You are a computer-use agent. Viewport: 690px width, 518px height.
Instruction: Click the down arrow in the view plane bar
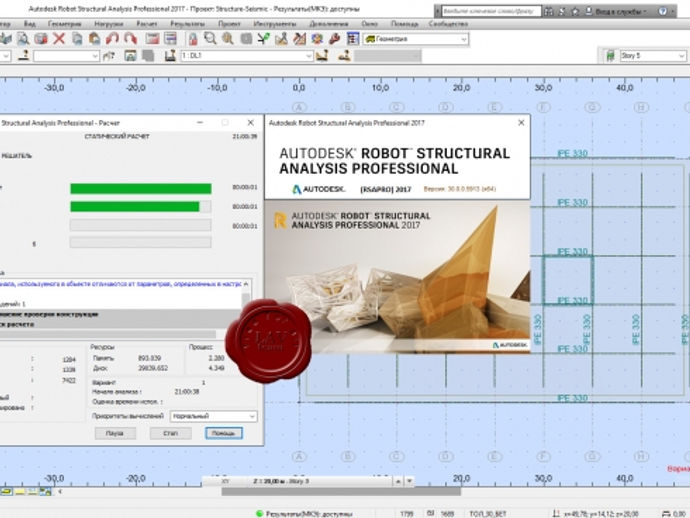pos(410,481)
